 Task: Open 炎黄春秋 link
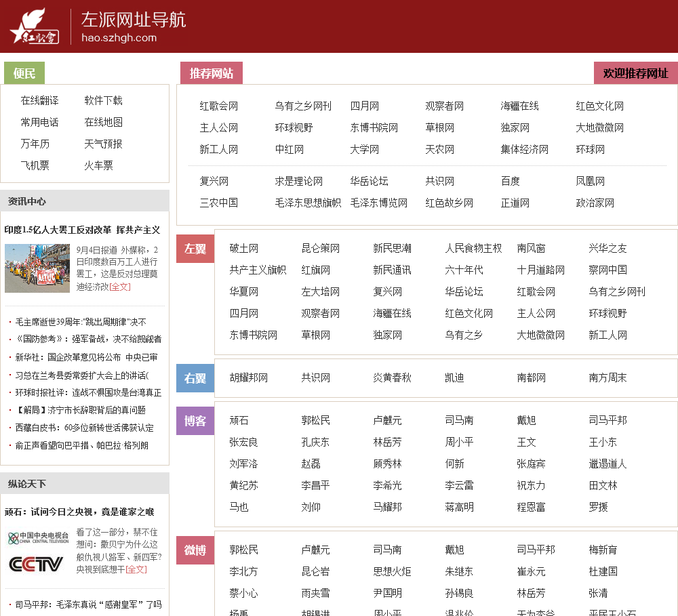[392, 378]
